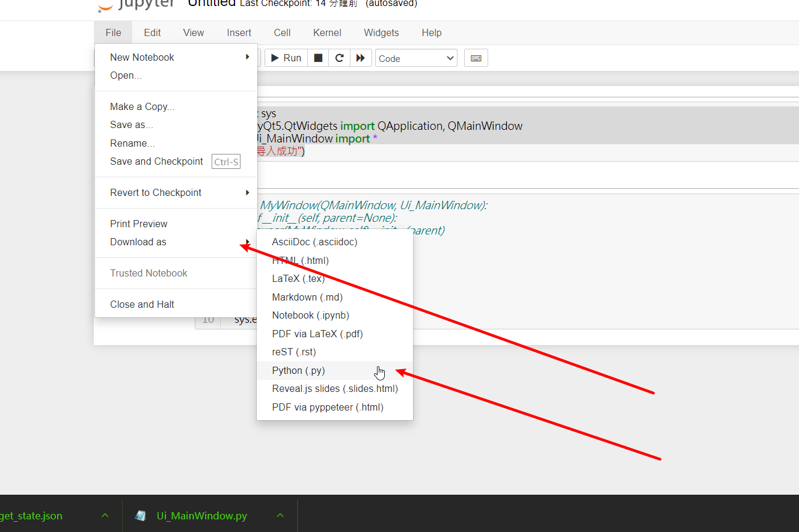Expand options arrow for Ui_MainWindow.py download
The image size is (799, 532).
280,516
